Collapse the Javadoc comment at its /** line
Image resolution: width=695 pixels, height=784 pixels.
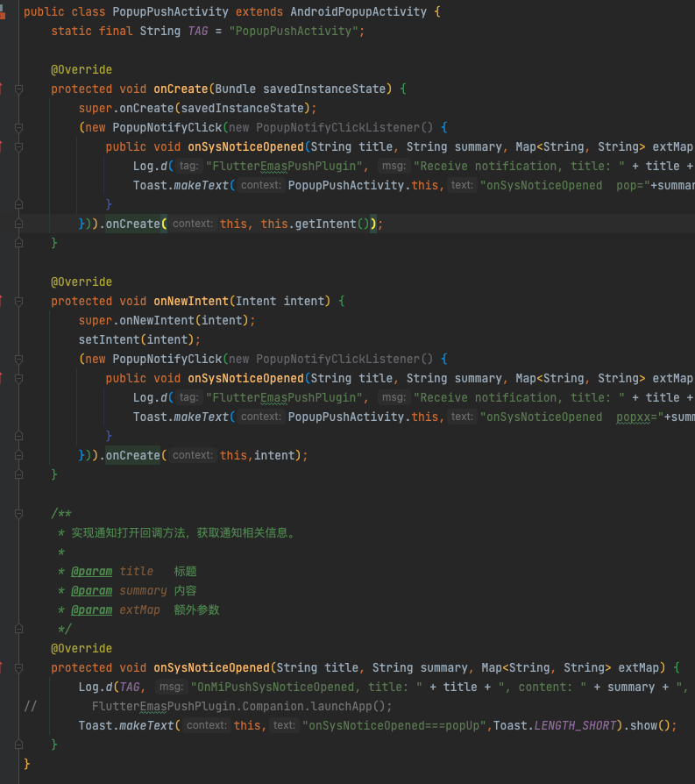[x=19, y=514]
